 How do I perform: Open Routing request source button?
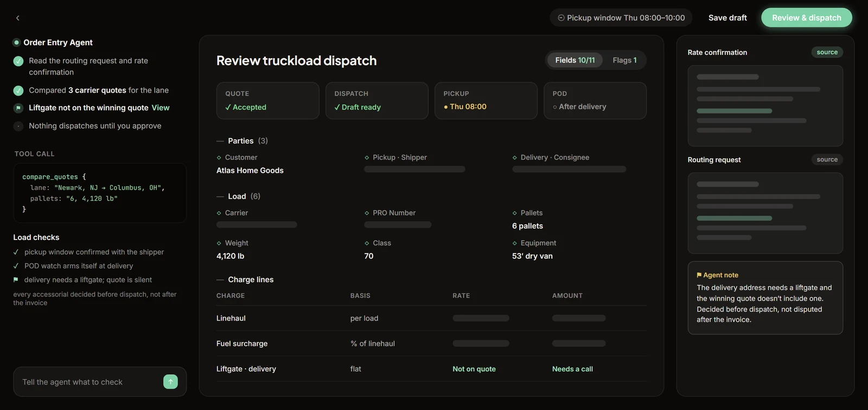tap(827, 160)
